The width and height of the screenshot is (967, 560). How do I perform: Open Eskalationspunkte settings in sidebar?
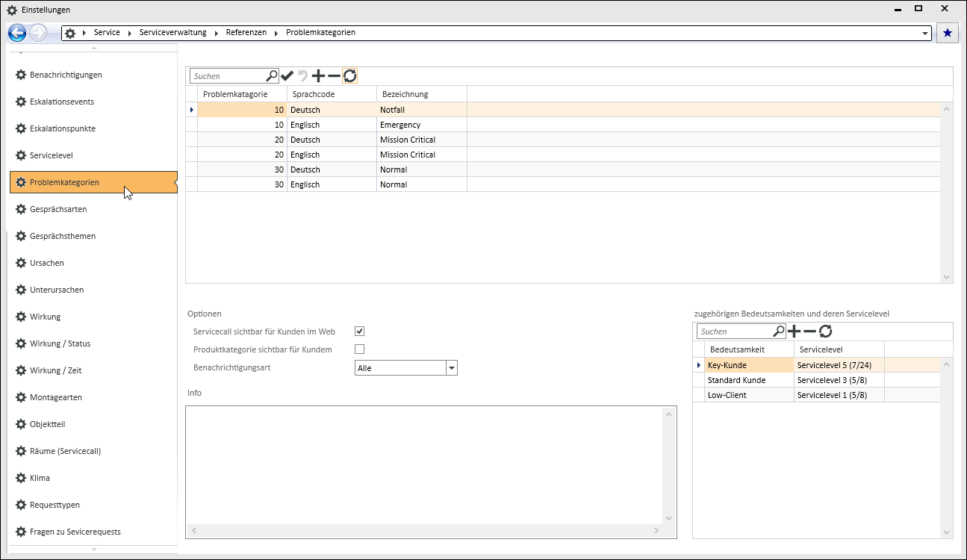coord(93,128)
